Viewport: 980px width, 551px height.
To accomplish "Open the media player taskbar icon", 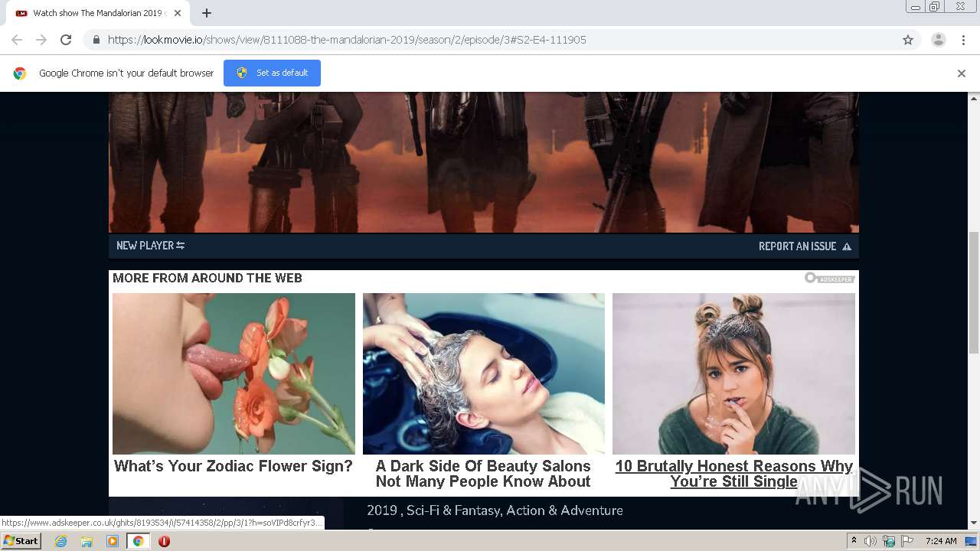I will click(113, 541).
